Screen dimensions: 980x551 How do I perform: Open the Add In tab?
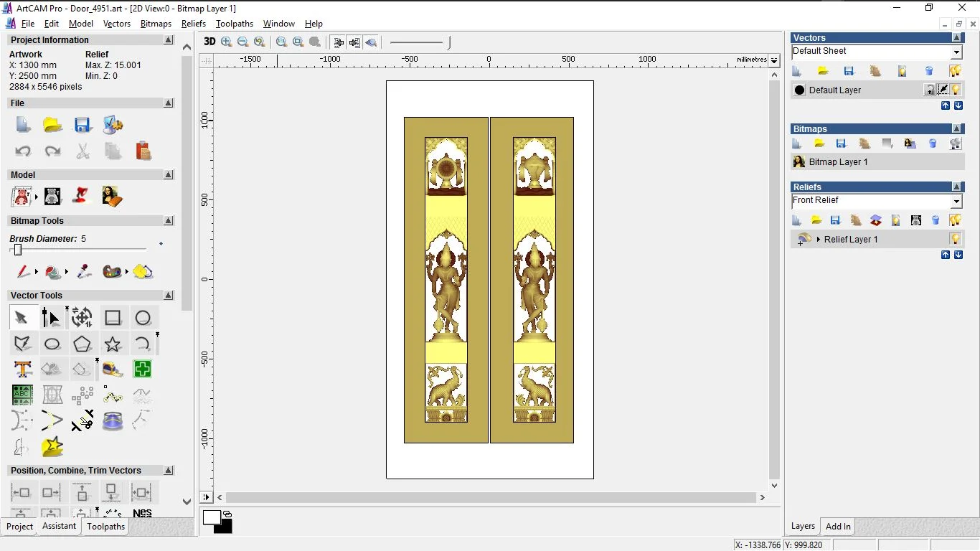pos(838,526)
